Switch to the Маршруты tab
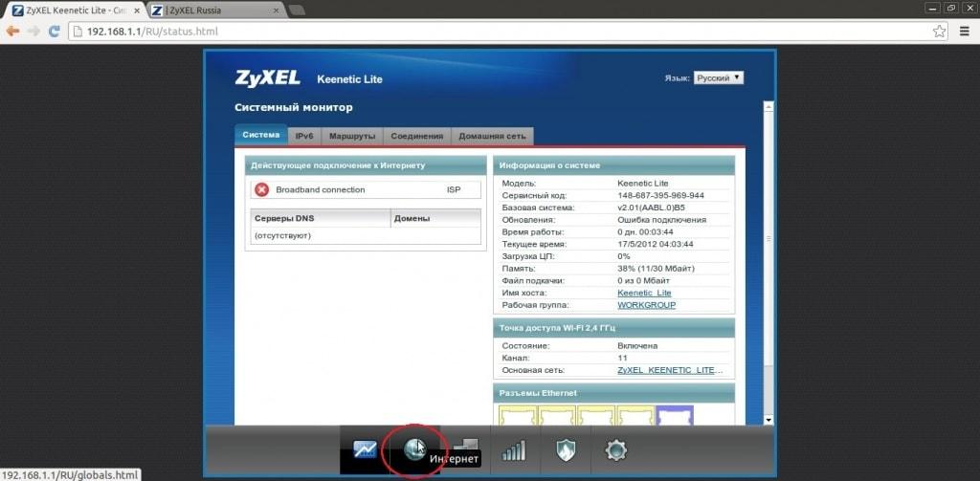This screenshot has height=481, width=980. pos(352,136)
